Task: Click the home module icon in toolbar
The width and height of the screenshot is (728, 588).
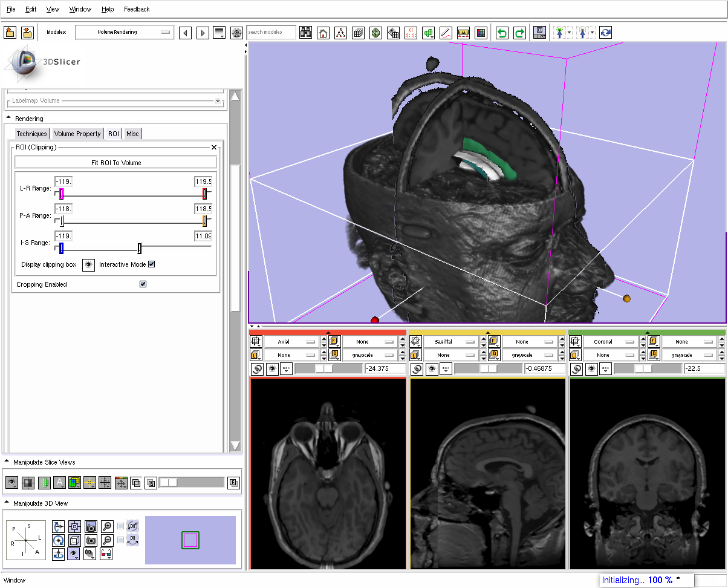Action: click(323, 33)
